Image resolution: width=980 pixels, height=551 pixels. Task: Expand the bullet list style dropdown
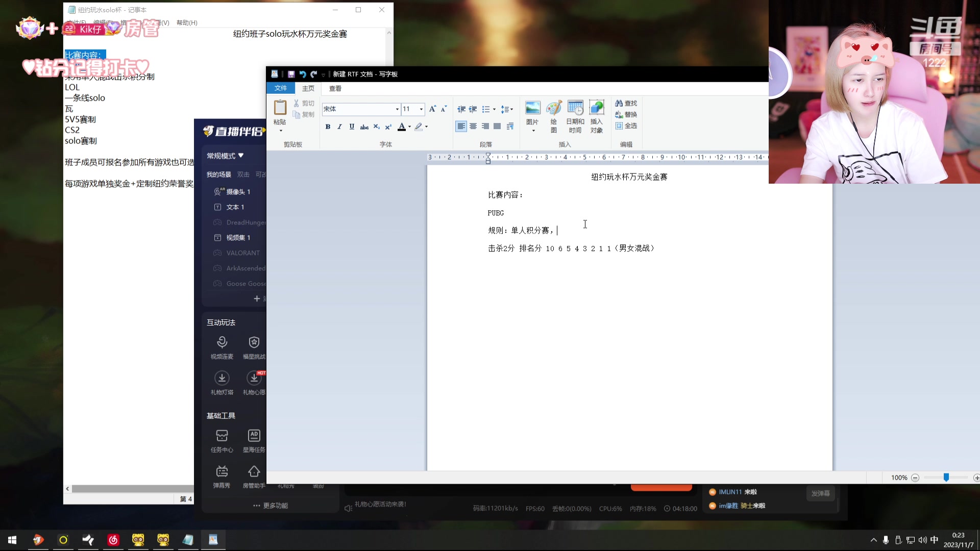point(494,109)
